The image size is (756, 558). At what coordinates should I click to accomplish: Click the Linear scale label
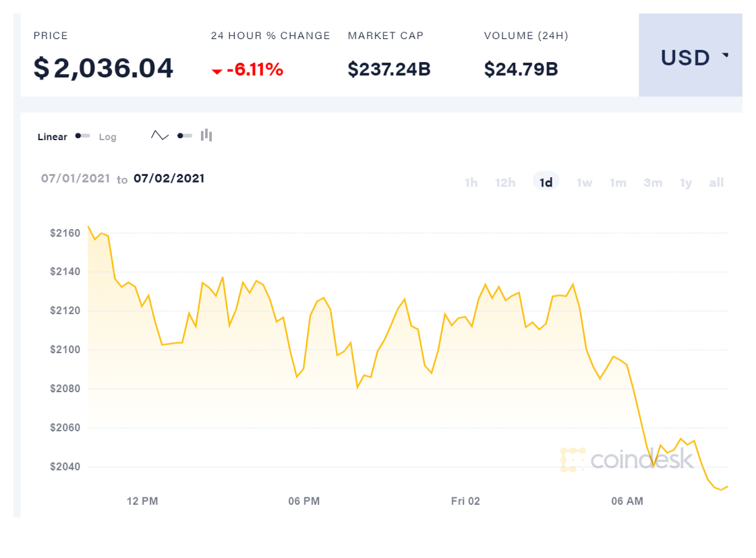pyautogui.click(x=53, y=137)
